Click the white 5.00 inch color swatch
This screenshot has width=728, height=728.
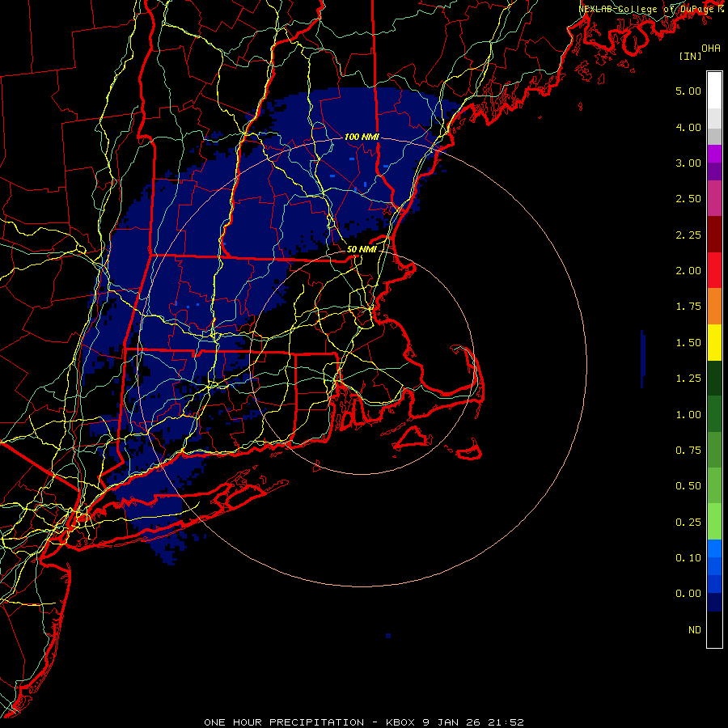[x=714, y=91]
